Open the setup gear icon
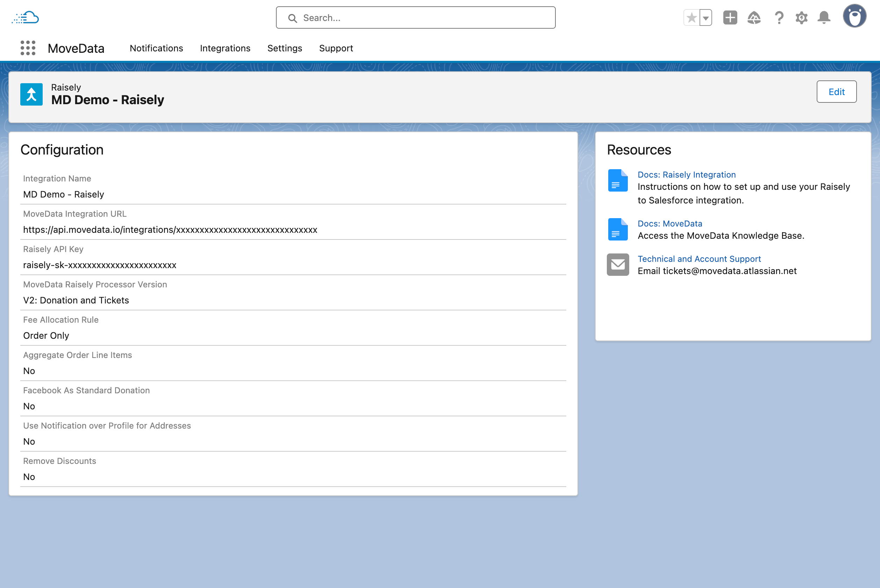Viewport: 880px width, 588px height. pyautogui.click(x=801, y=17)
